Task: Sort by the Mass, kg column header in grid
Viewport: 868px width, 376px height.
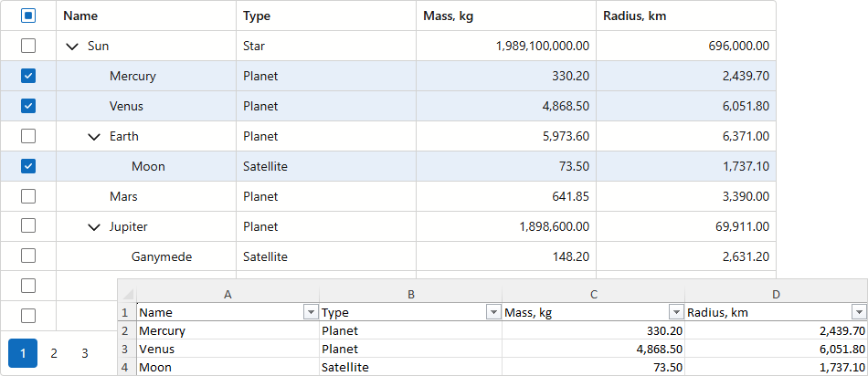Action: (506, 16)
